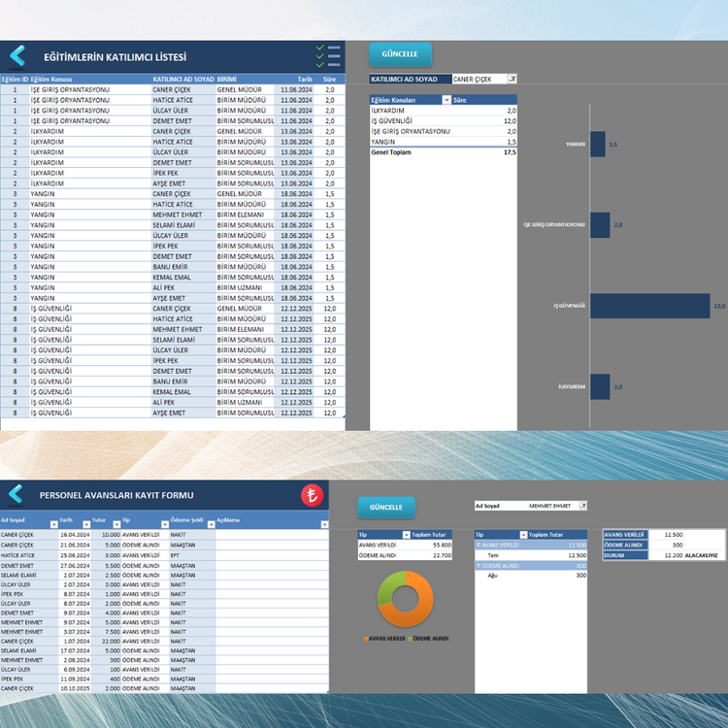Open Tarih column filter in advances table
Viewport: 728px width, 728px height.
pos(86,524)
